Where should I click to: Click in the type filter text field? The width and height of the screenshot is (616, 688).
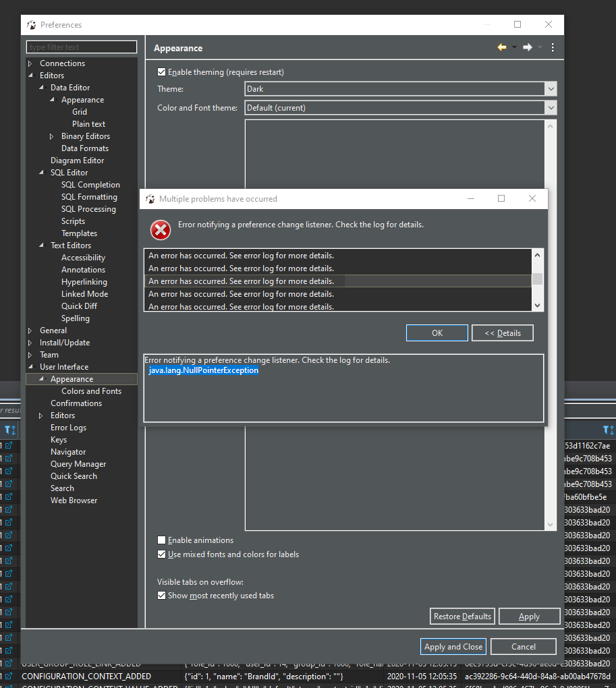(81, 47)
